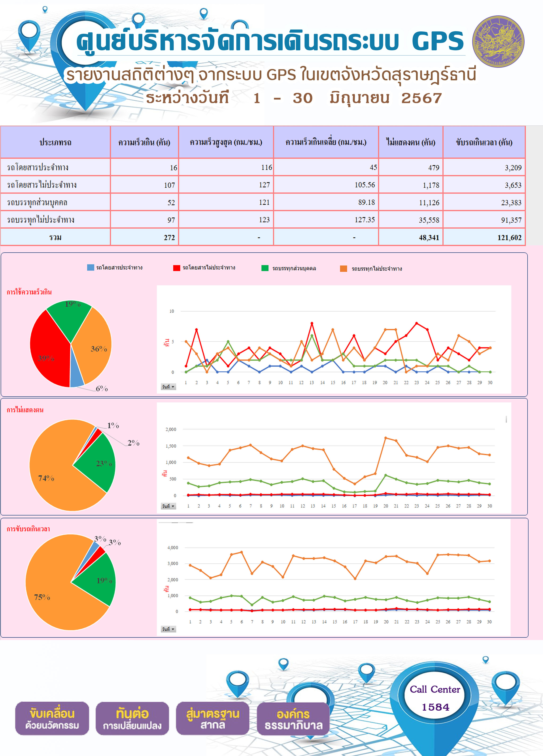Select the orange รถบรรทุกไม่ประจำทาง legend swatch
Viewport: 543px width, 756px height.
[344, 268]
